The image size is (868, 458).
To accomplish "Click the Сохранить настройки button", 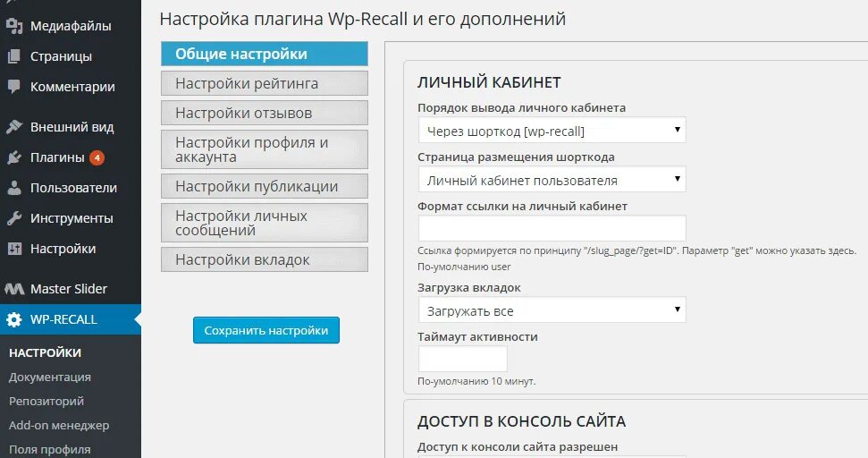I will pos(266,330).
